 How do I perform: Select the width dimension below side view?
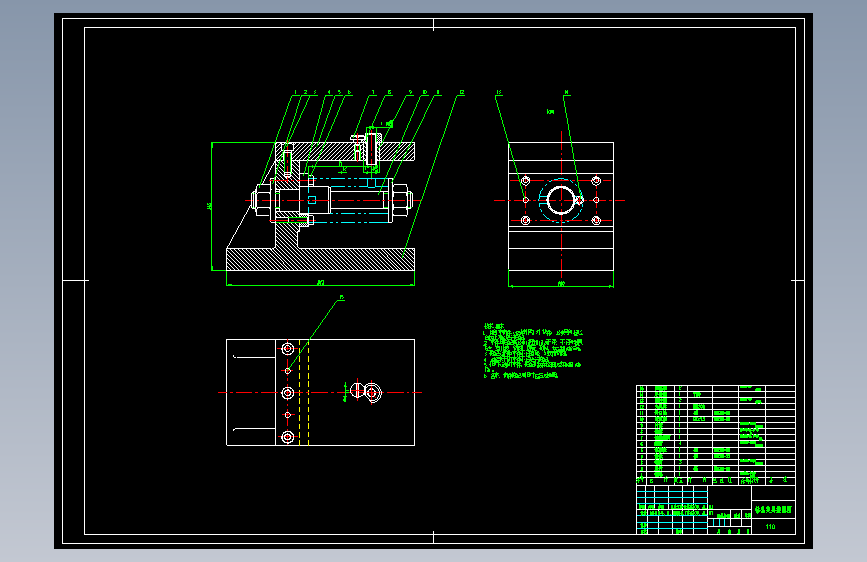pyautogui.click(x=561, y=284)
